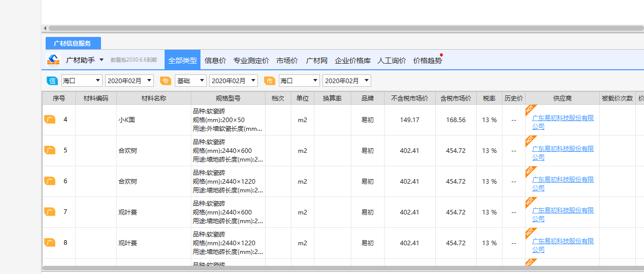Click the 序号 column header

tap(59, 98)
